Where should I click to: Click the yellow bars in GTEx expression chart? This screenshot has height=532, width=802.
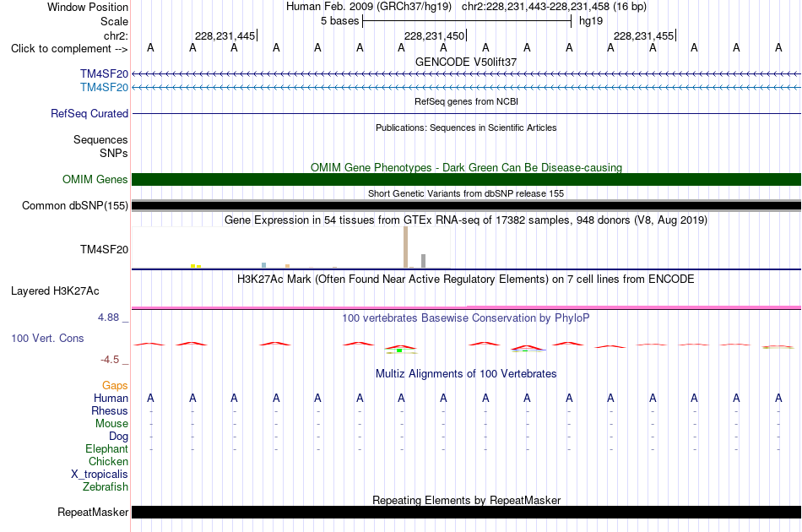coord(196,266)
